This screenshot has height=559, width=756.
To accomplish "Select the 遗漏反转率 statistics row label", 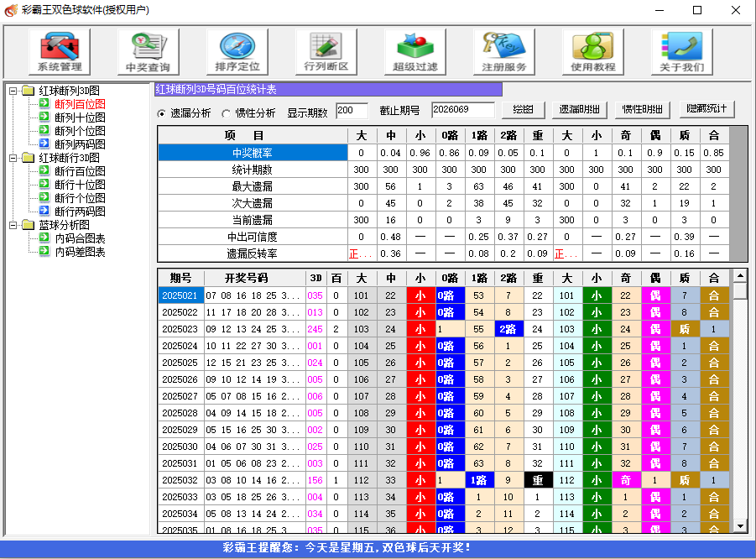I will (253, 253).
